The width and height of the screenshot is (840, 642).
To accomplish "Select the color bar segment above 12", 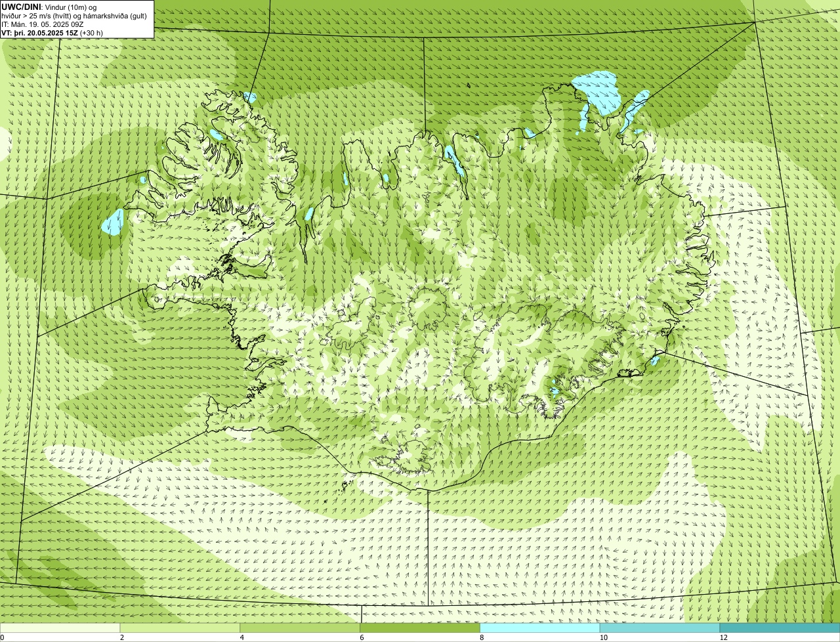I will (780, 628).
